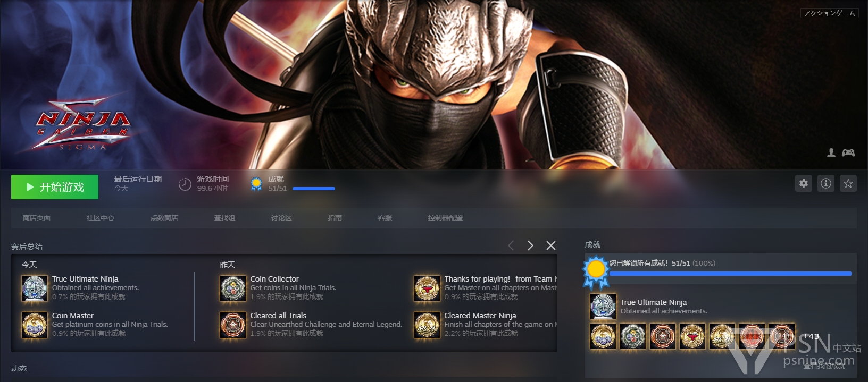This screenshot has height=382, width=868.
Task: Click the "Coin Master" achievement title
Action: pyautogui.click(x=73, y=316)
